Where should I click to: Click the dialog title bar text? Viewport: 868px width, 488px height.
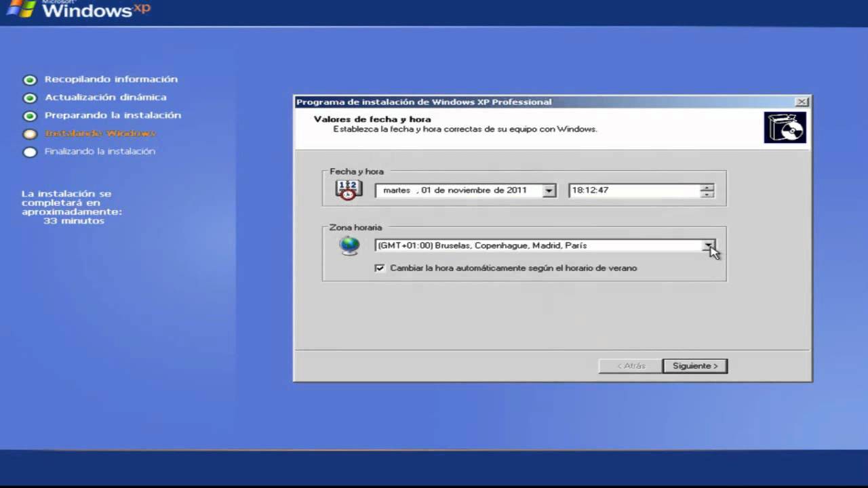click(x=424, y=102)
